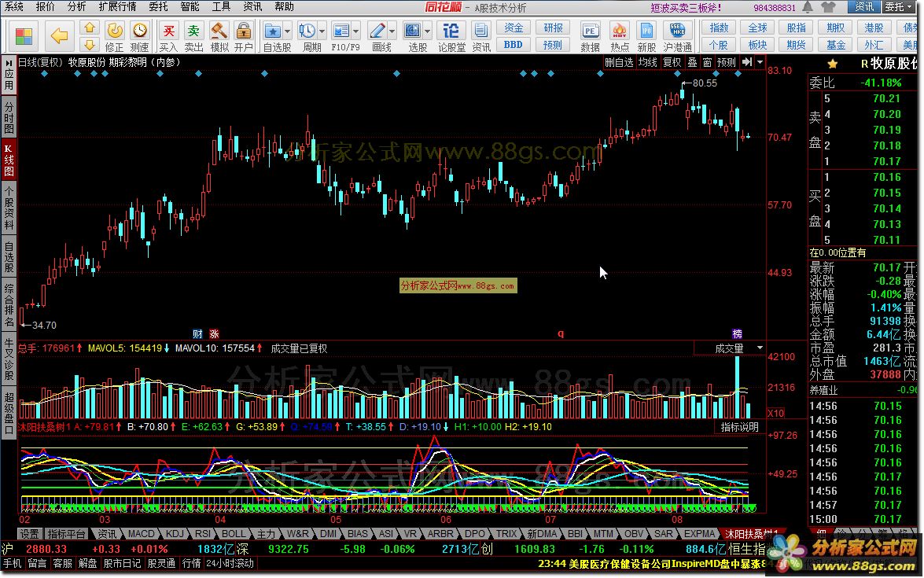
Task: Expand the chart toolbar dropdown arrow
Action: pyautogui.click(x=760, y=62)
